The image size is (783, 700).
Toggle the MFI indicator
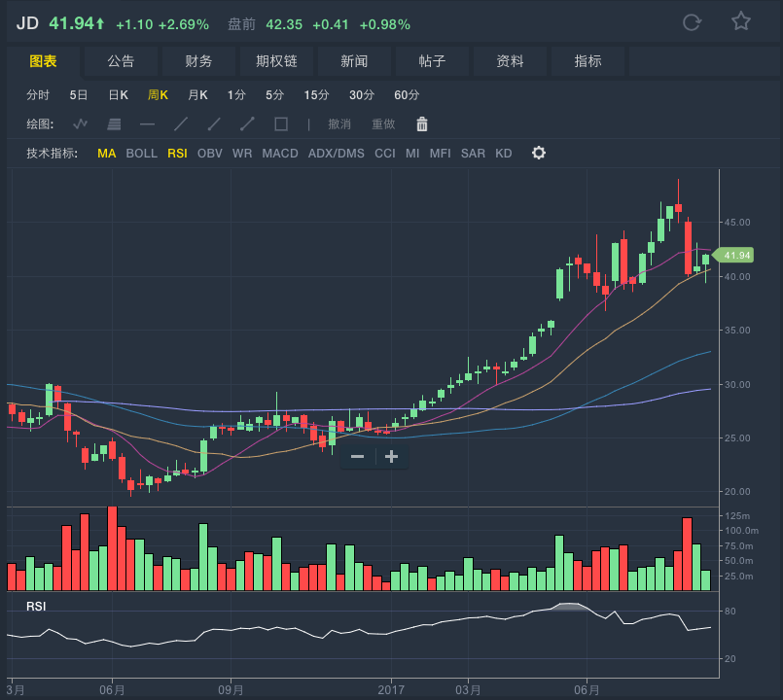pos(440,154)
